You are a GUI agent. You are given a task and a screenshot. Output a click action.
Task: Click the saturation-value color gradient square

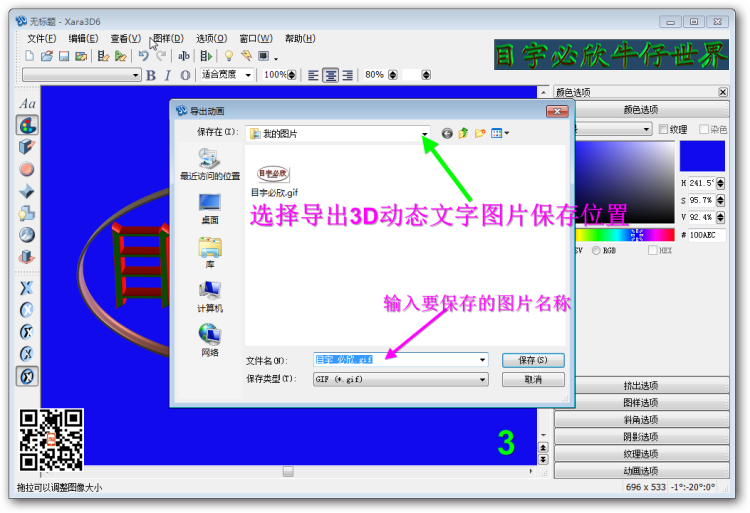[x=624, y=182]
